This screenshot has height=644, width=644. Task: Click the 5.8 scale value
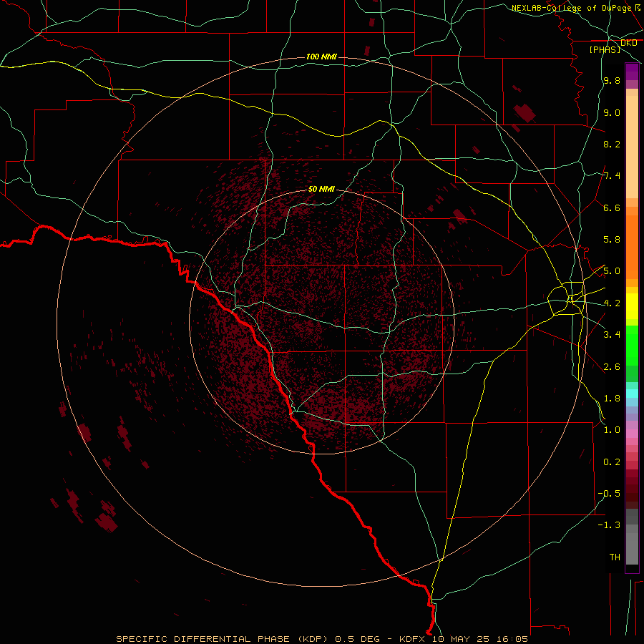click(x=612, y=240)
